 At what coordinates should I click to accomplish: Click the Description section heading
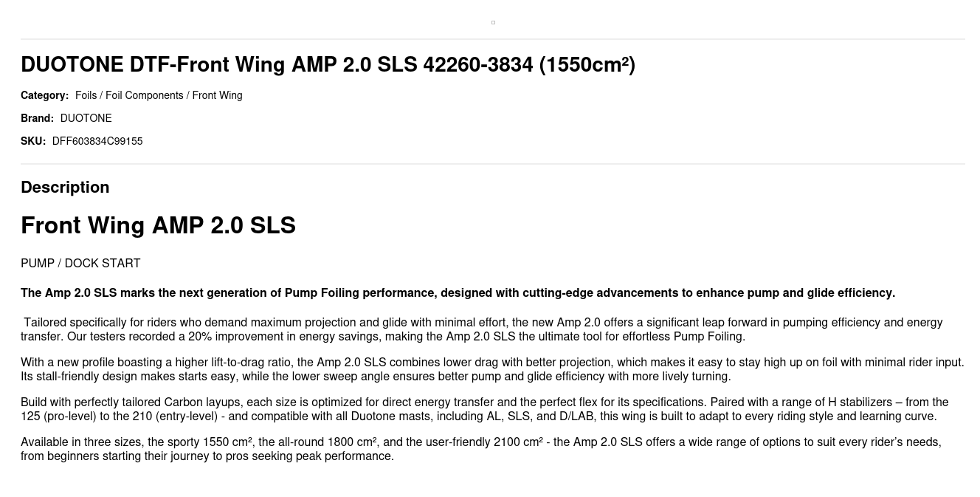click(65, 188)
